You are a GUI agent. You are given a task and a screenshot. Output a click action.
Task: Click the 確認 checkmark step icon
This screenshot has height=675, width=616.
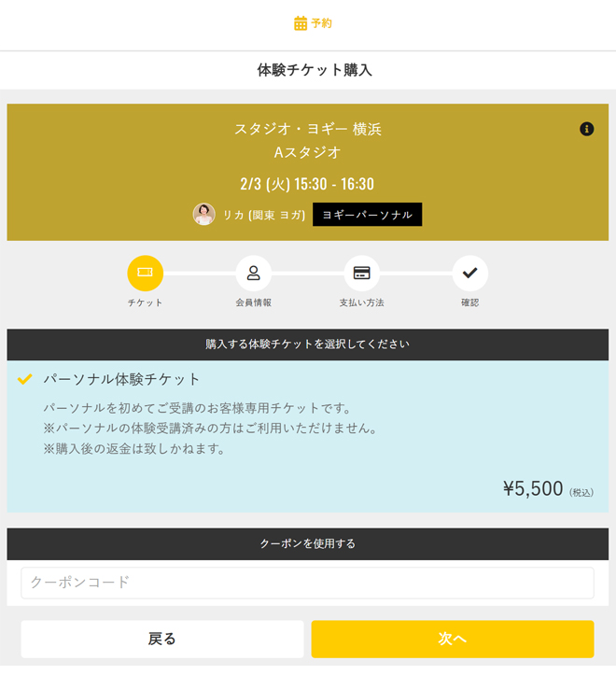(469, 274)
